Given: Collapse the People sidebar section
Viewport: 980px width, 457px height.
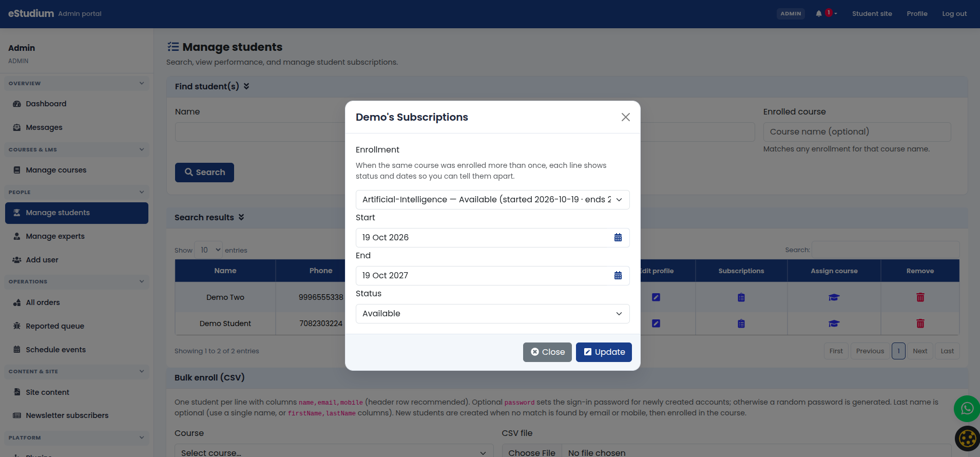Looking at the screenshot, I should click(76, 192).
